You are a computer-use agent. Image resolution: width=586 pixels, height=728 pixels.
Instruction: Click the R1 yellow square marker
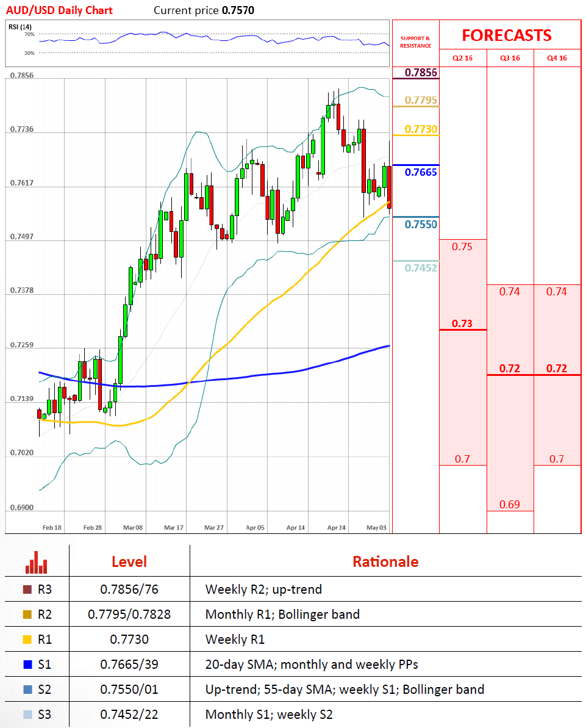[27, 640]
